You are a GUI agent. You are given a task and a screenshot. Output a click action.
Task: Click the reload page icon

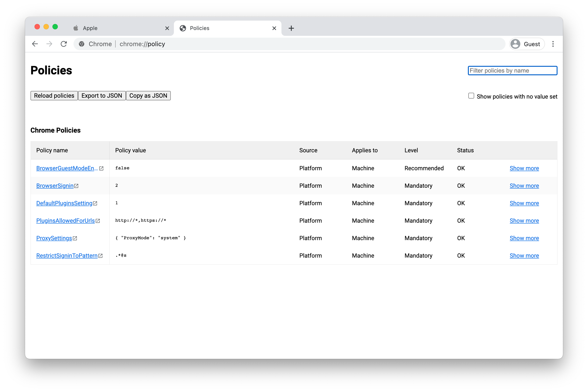click(64, 44)
